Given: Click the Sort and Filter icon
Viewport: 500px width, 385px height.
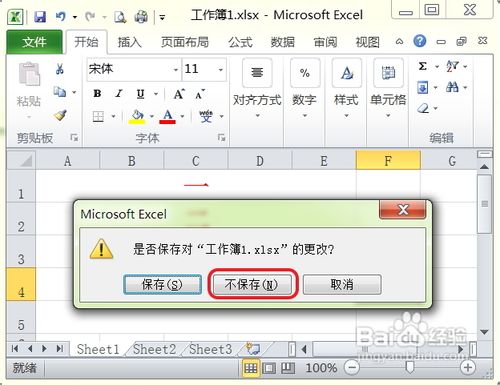Looking at the screenshot, I should click(452, 66).
